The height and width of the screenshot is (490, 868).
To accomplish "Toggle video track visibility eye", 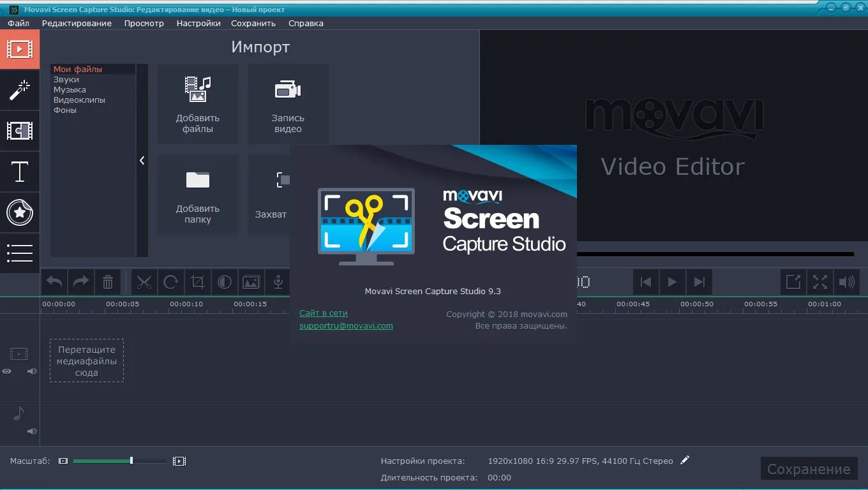I will pyautogui.click(x=7, y=371).
